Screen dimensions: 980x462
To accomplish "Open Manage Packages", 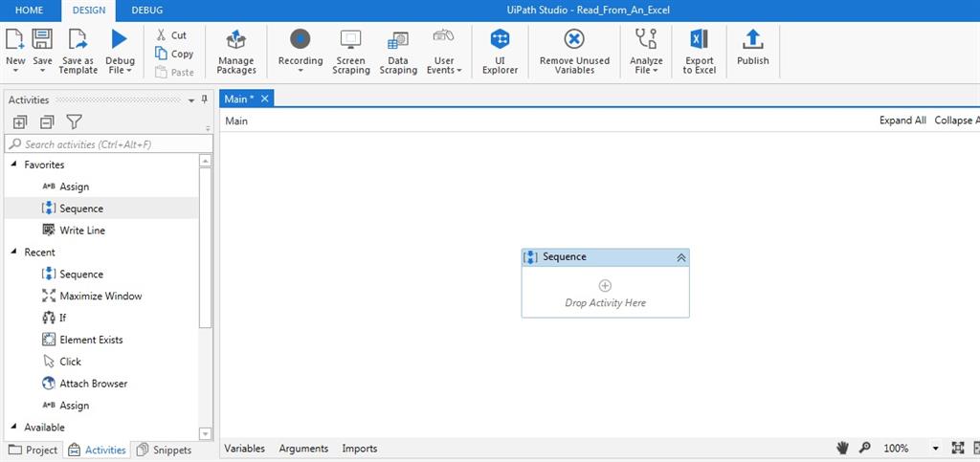I will tap(236, 53).
